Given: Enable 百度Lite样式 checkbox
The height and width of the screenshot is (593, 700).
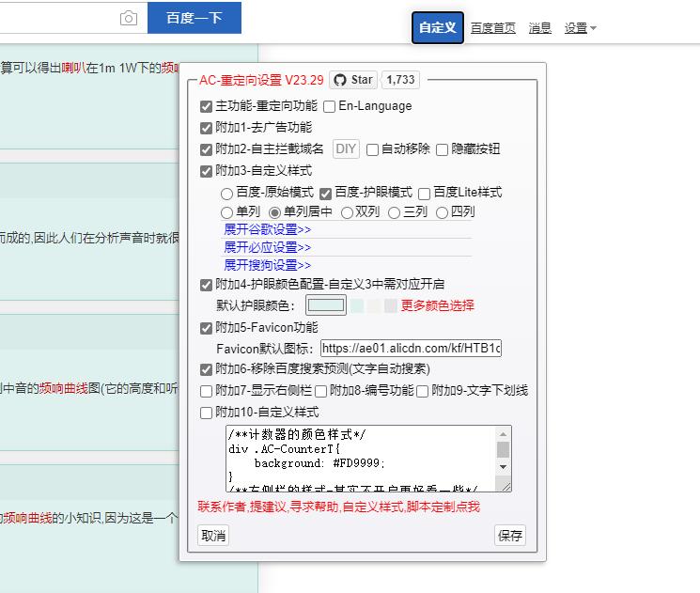Looking at the screenshot, I should tap(424, 194).
